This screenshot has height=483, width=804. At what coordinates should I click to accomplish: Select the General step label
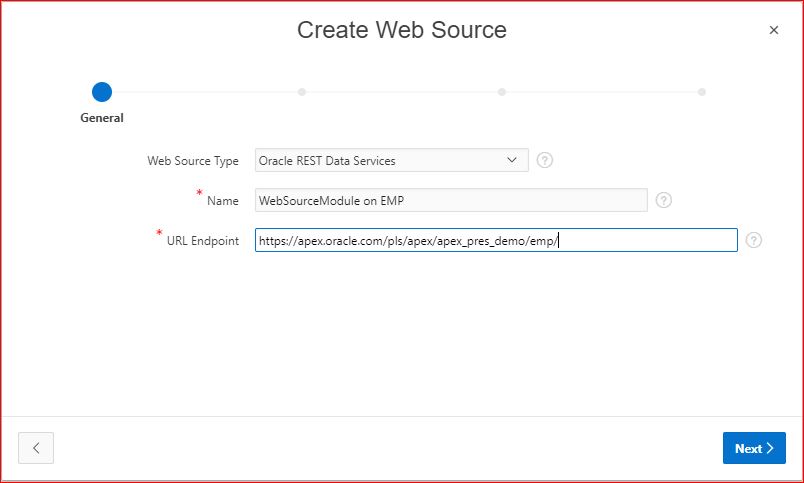tap(102, 118)
